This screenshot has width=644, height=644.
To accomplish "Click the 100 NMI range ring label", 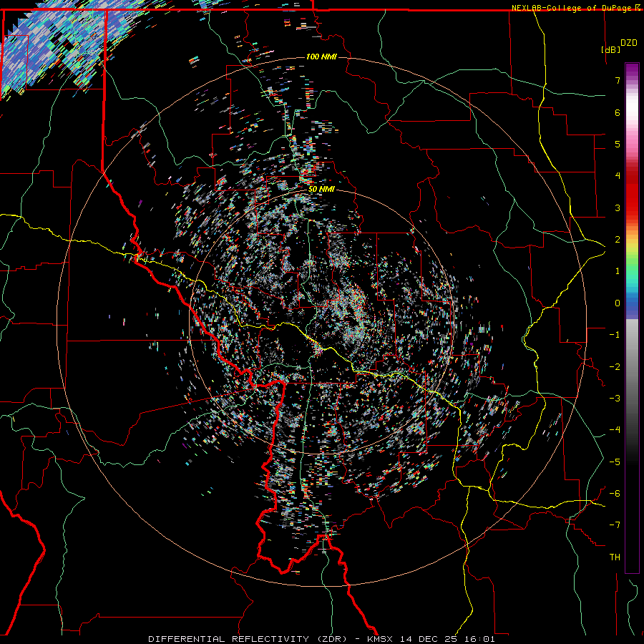I will pos(321,57).
